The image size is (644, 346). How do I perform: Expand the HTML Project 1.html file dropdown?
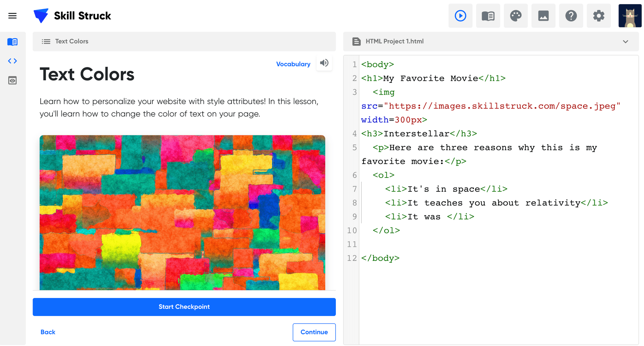point(625,42)
